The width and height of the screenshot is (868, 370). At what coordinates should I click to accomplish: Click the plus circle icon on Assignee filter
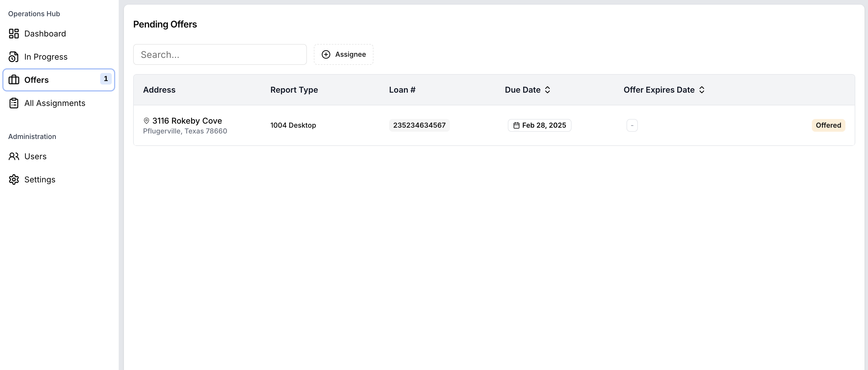(326, 55)
